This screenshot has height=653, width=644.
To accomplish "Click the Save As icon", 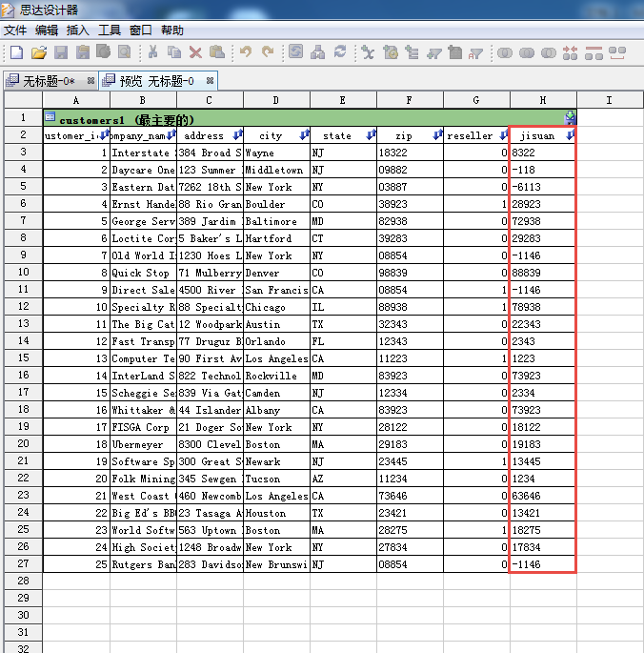I will click(x=83, y=52).
